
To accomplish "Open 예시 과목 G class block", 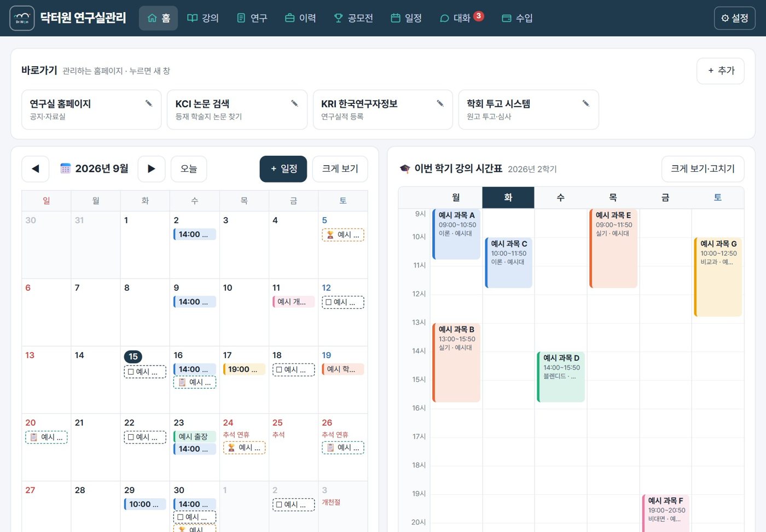I will [x=718, y=277].
